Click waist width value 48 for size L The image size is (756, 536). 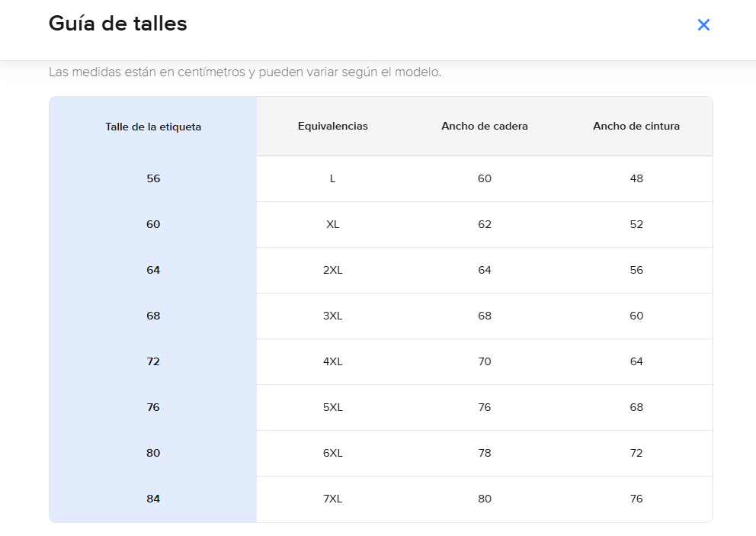[x=636, y=179]
